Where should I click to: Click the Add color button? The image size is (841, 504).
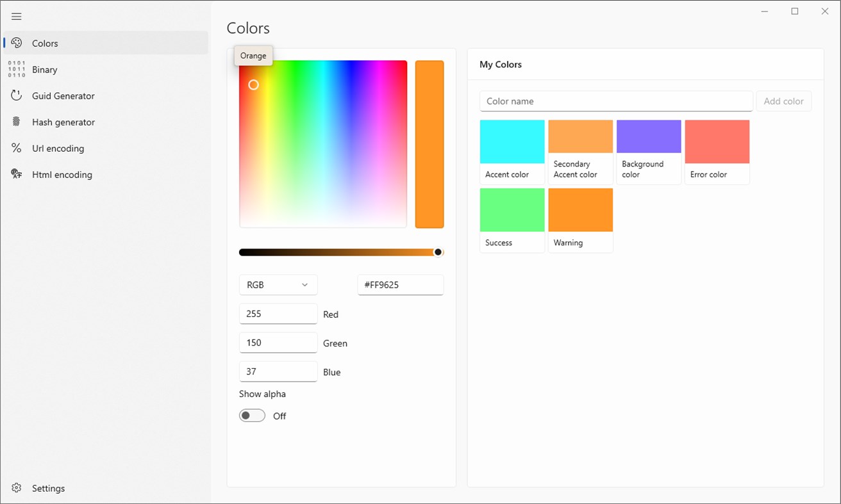783,101
